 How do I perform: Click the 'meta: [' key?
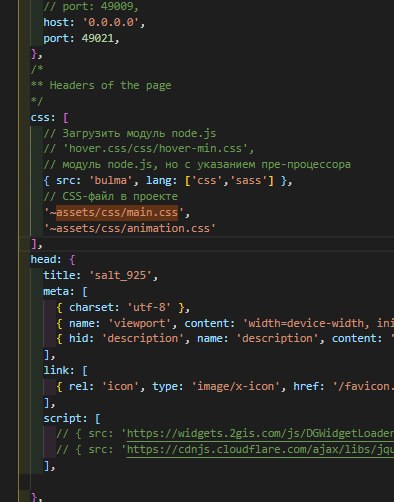(x=65, y=292)
